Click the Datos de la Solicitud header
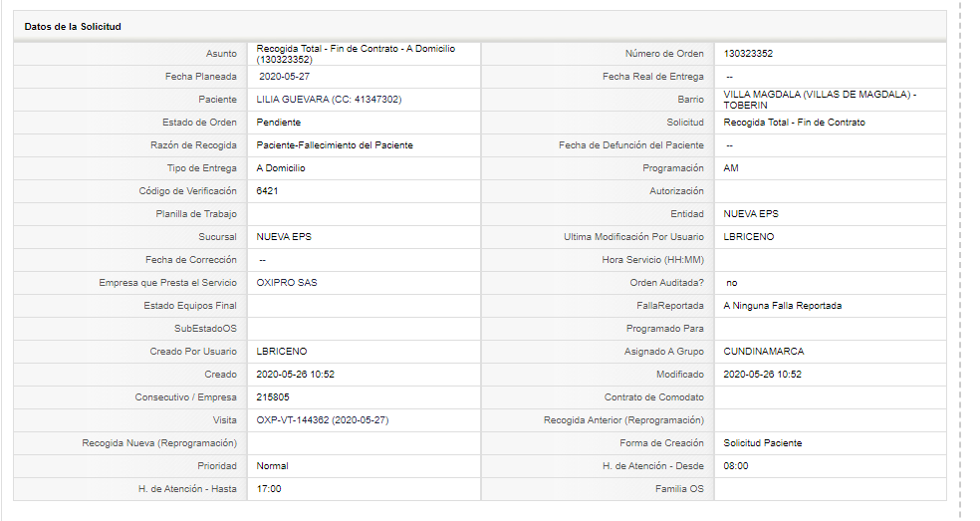Screen dimensions: 980x521 tap(73, 26)
